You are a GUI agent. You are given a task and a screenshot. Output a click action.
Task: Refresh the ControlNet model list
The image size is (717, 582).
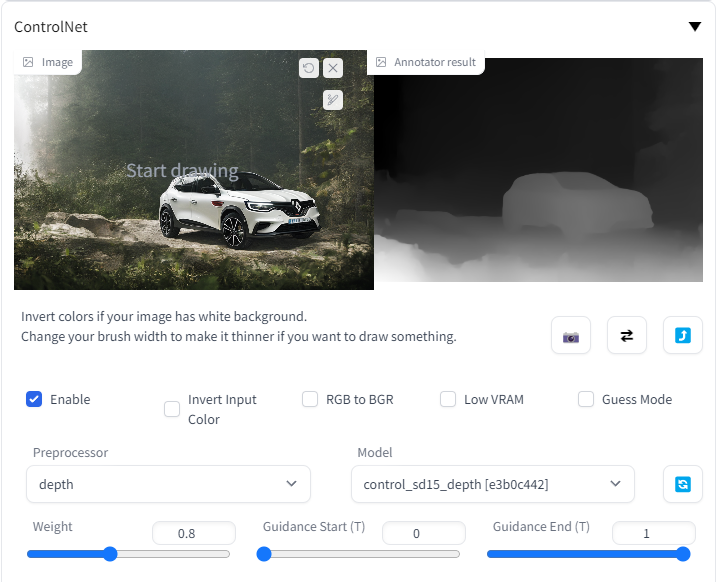tap(683, 484)
